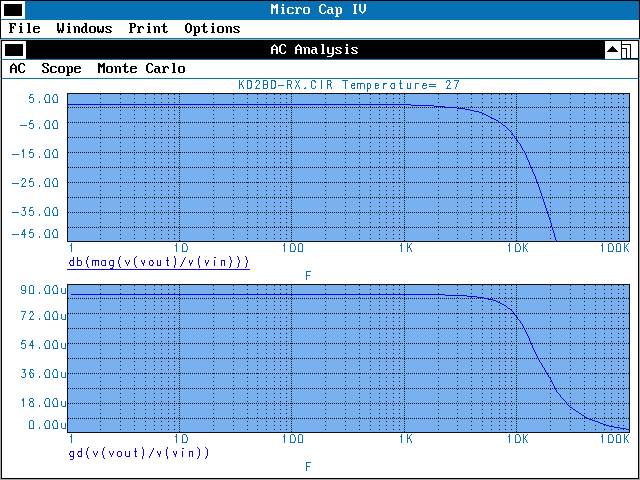Click the -35.00 magnitude axis label
The height and width of the screenshot is (480, 640).
36,212
